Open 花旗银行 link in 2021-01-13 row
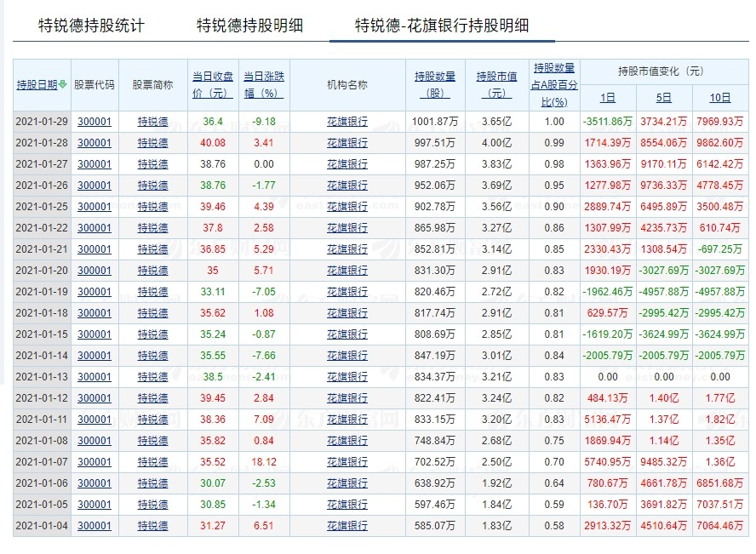 point(347,377)
